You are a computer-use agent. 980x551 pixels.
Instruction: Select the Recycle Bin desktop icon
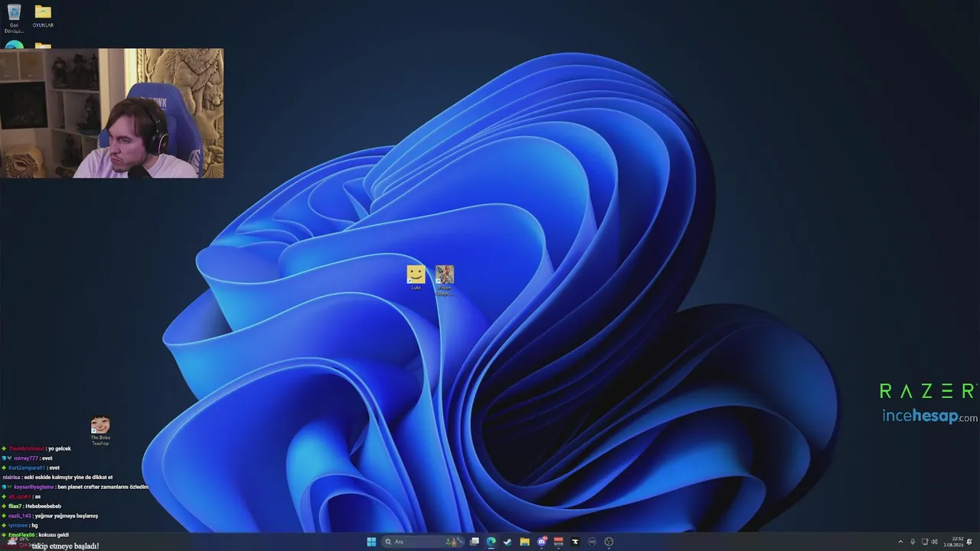point(14,18)
